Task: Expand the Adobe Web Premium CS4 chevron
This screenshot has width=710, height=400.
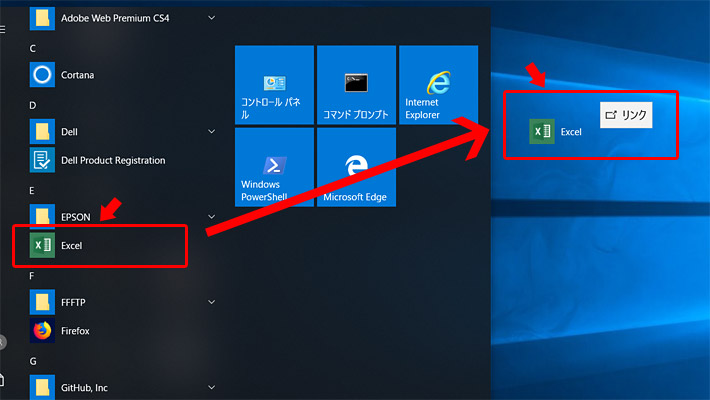Action: coord(211,18)
